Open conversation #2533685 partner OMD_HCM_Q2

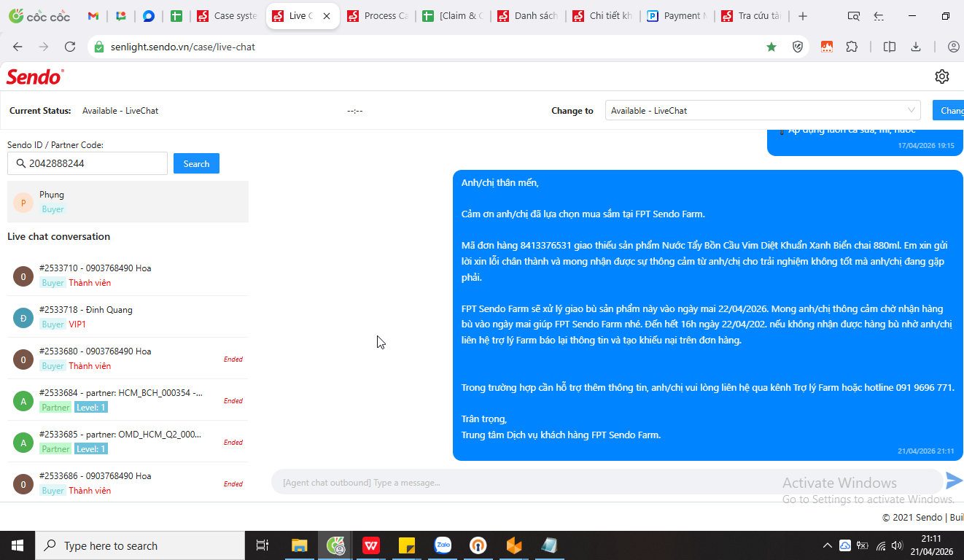pos(128,442)
